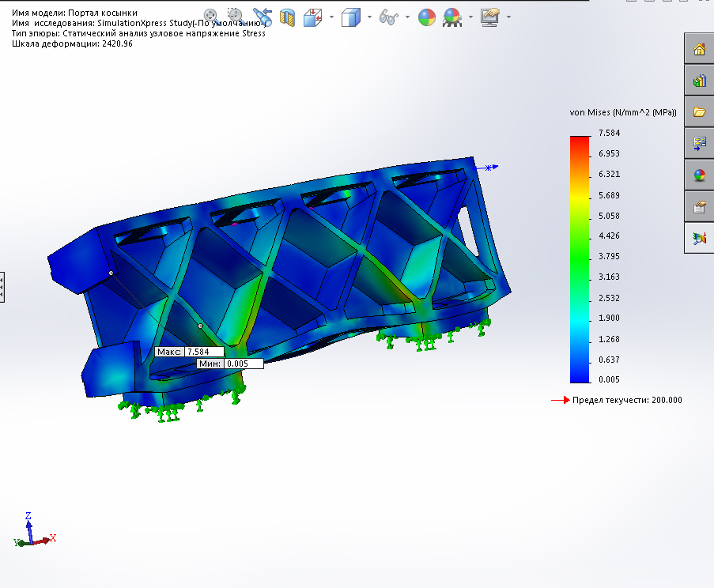
Task: Click the legend value 0.637
Action: click(x=610, y=360)
